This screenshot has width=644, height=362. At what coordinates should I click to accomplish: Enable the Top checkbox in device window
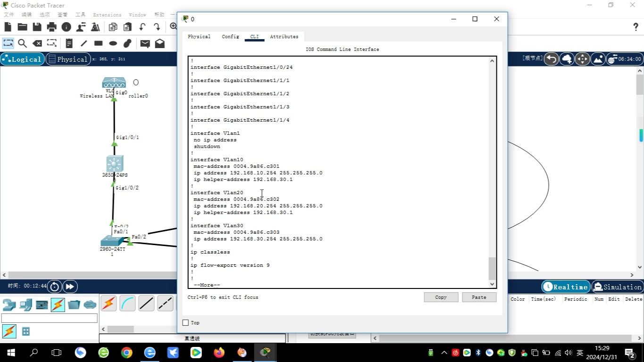185,323
